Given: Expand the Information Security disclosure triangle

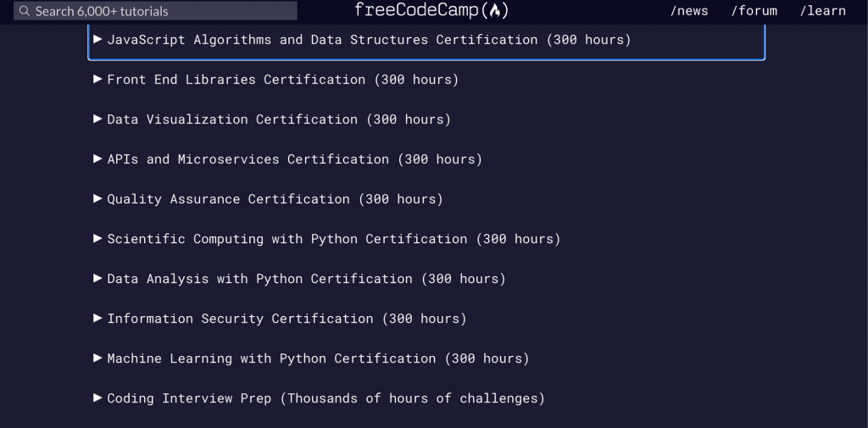Looking at the screenshot, I should point(98,318).
